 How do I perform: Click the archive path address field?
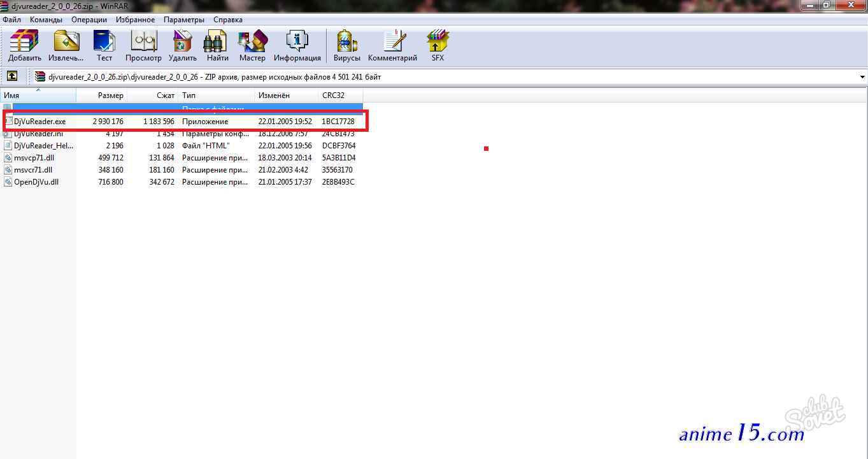pos(448,77)
